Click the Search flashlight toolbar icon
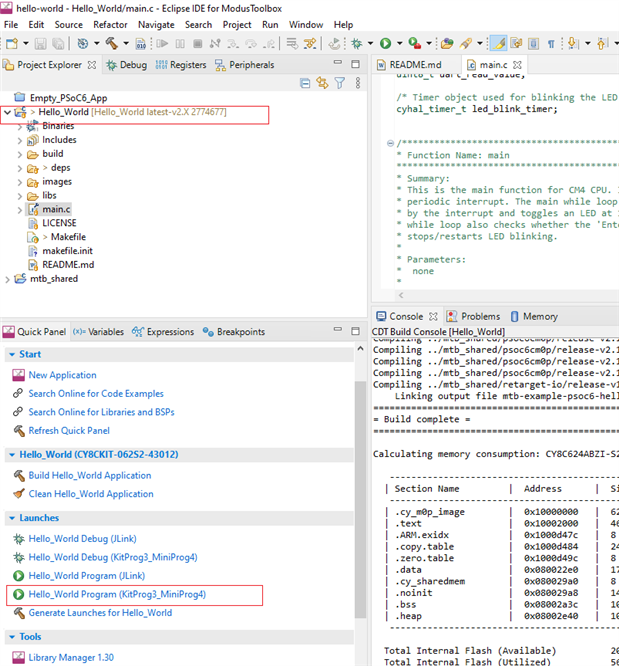This screenshot has height=666, width=619. pyautogui.click(x=466, y=43)
